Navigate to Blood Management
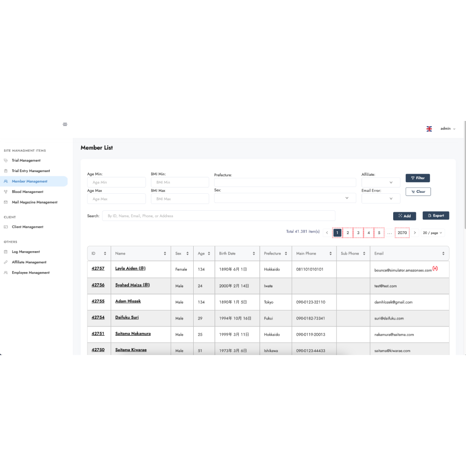The image size is (466, 476). coord(28,192)
